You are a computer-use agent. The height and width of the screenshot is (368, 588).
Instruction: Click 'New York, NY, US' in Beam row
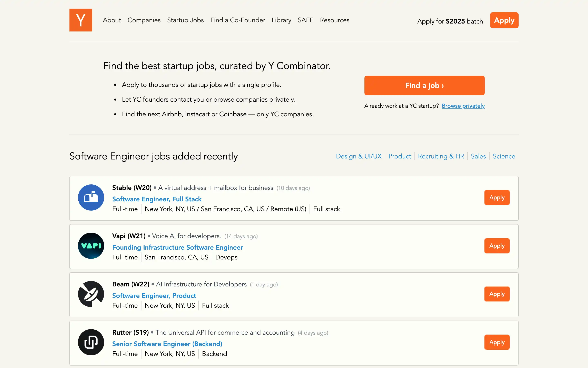point(170,305)
